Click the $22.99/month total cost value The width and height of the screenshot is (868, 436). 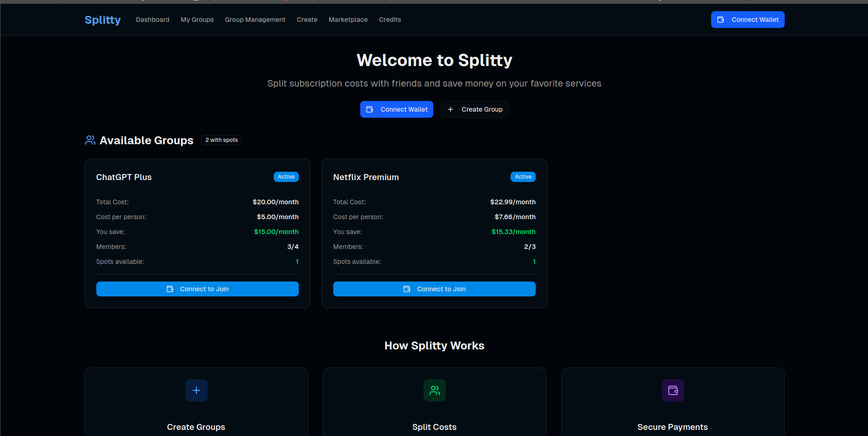[513, 202]
